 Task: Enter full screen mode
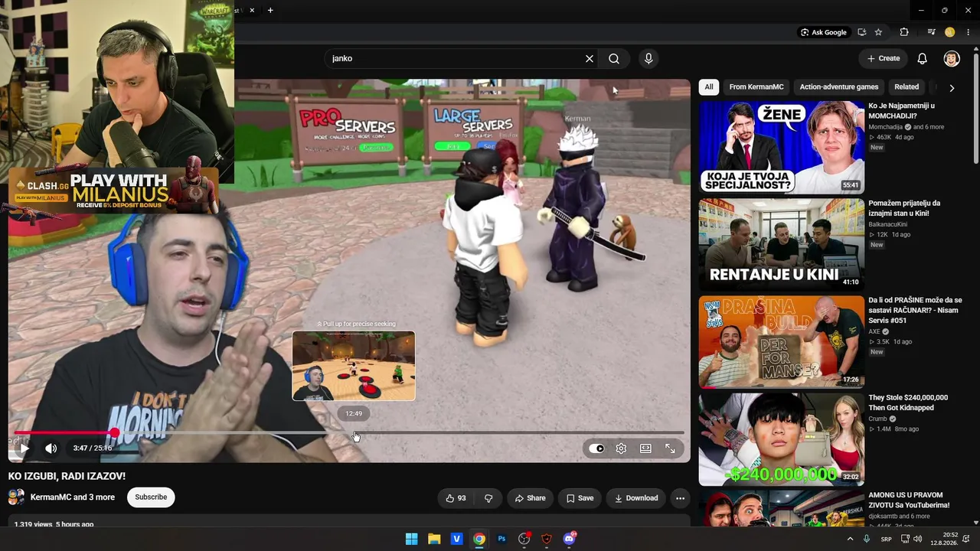pos(670,448)
